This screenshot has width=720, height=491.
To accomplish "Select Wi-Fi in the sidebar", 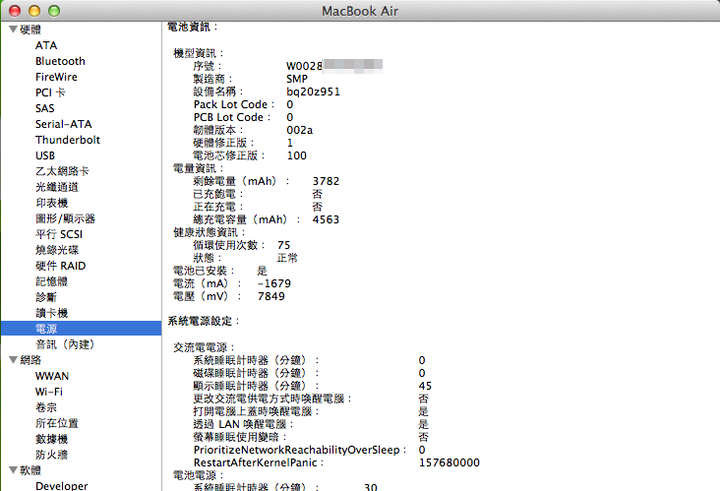I will coord(49,392).
